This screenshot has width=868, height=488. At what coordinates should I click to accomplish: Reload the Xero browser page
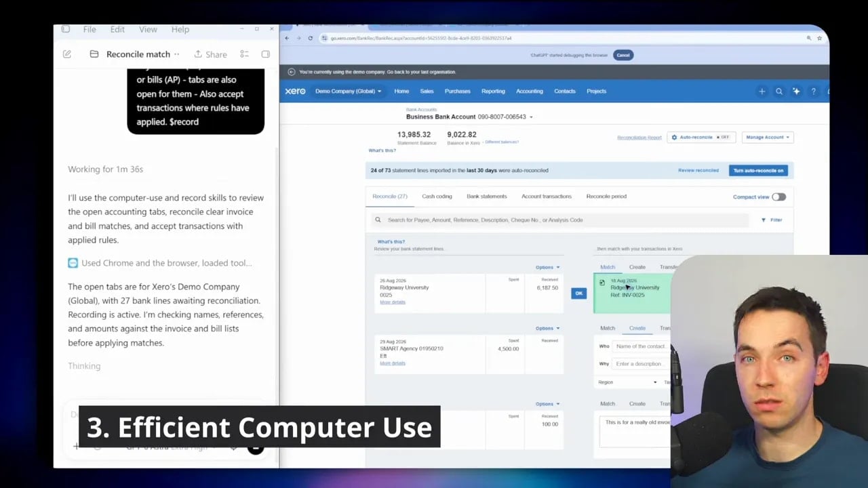tap(311, 38)
